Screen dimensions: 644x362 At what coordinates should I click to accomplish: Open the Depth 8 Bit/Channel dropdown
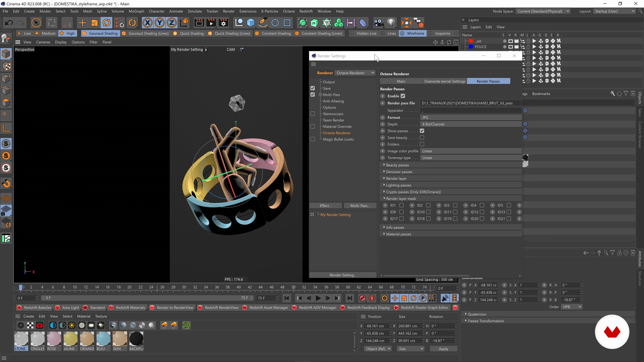(x=471, y=124)
